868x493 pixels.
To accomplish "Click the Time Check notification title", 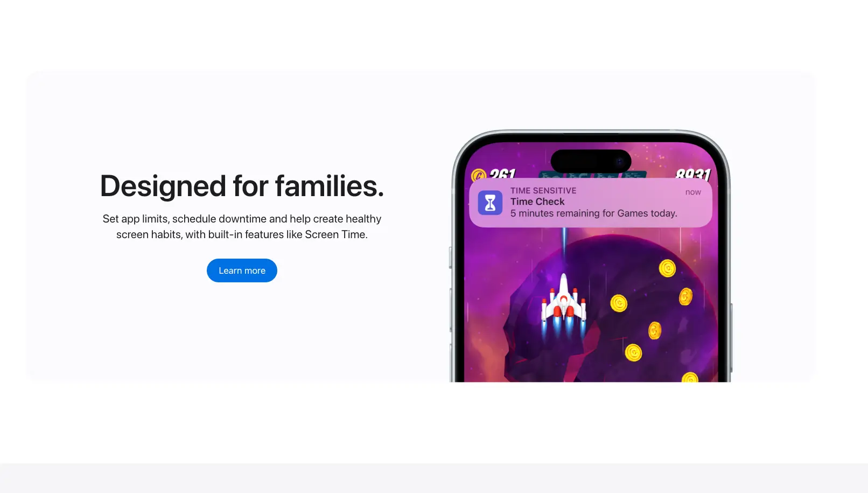I will (537, 202).
